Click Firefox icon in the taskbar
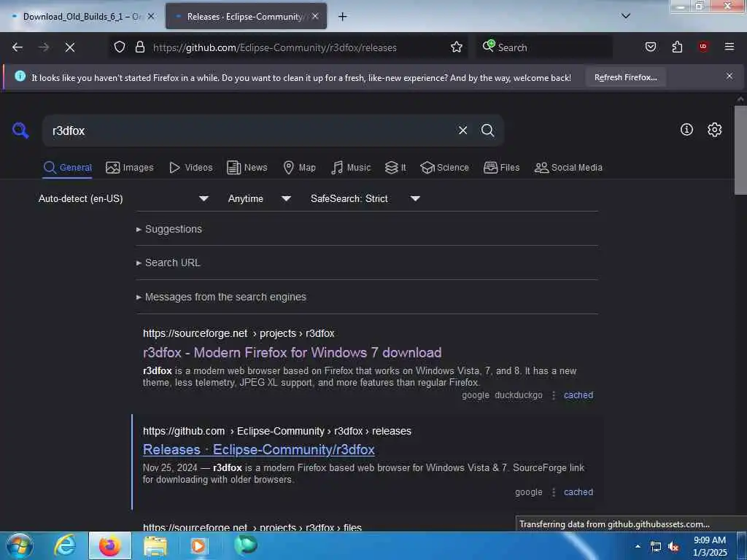This screenshot has width=747, height=560. click(x=110, y=545)
